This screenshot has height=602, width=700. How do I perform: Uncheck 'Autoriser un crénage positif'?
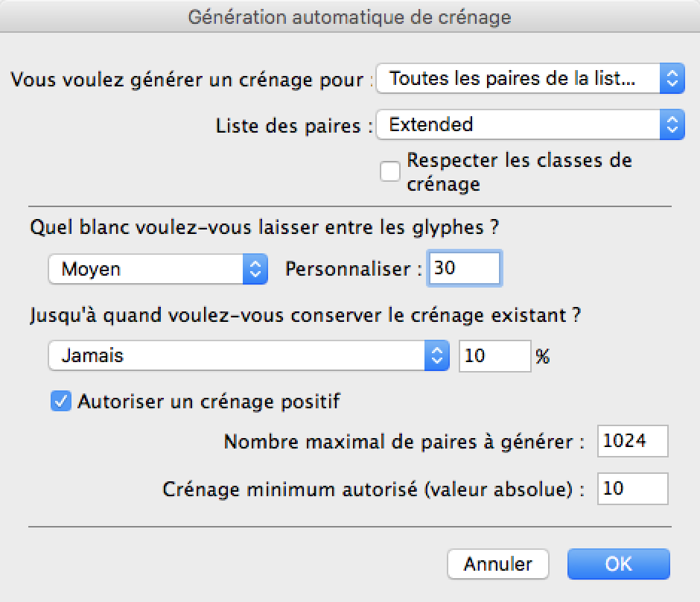click(61, 402)
